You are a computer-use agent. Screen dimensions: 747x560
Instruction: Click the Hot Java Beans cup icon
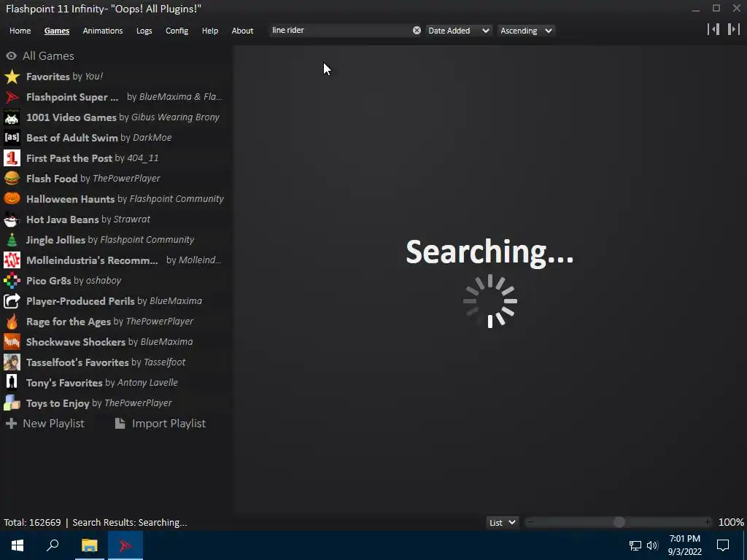pyautogui.click(x=12, y=219)
